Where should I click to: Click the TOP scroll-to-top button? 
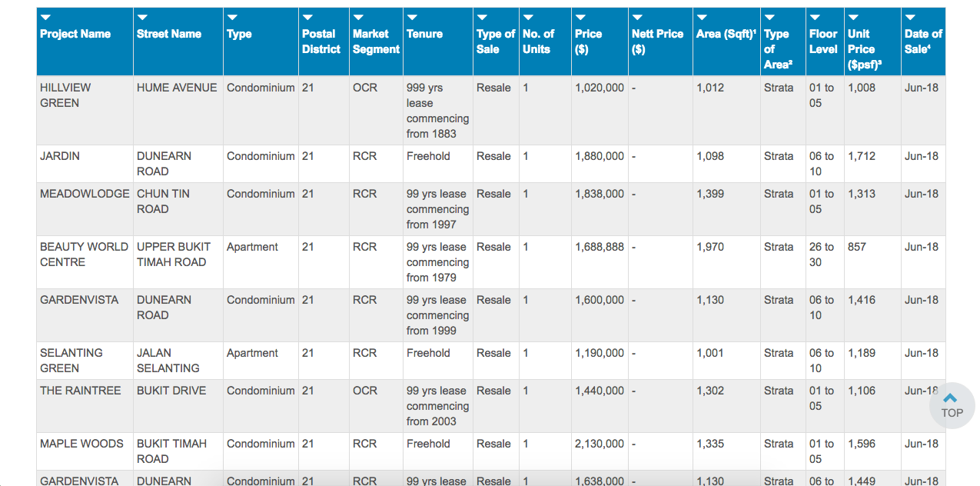[x=952, y=405]
